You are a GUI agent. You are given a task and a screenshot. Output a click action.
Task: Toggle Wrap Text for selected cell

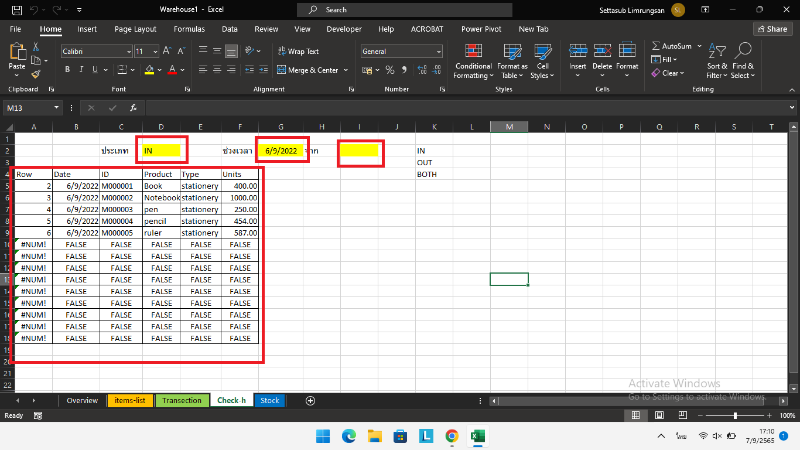coord(298,51)
